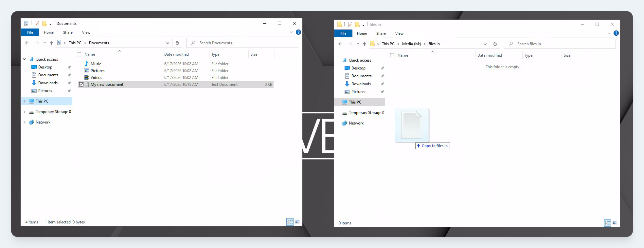
Task: Open File menu in files in window
Action: coord(343,33)
